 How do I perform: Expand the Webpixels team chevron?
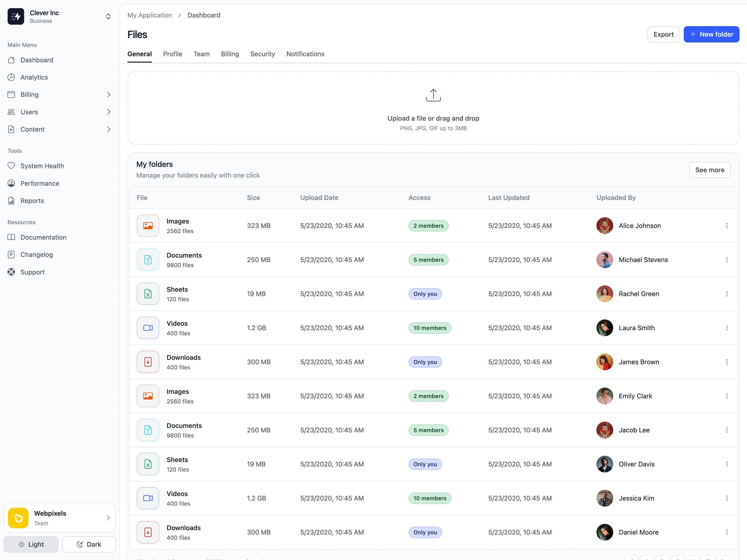click(108, 518)
